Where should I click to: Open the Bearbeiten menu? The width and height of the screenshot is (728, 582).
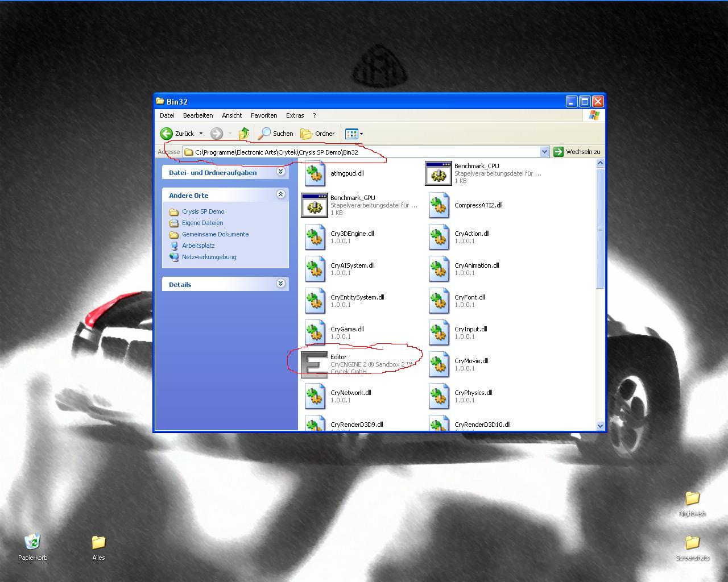[198, 115]
